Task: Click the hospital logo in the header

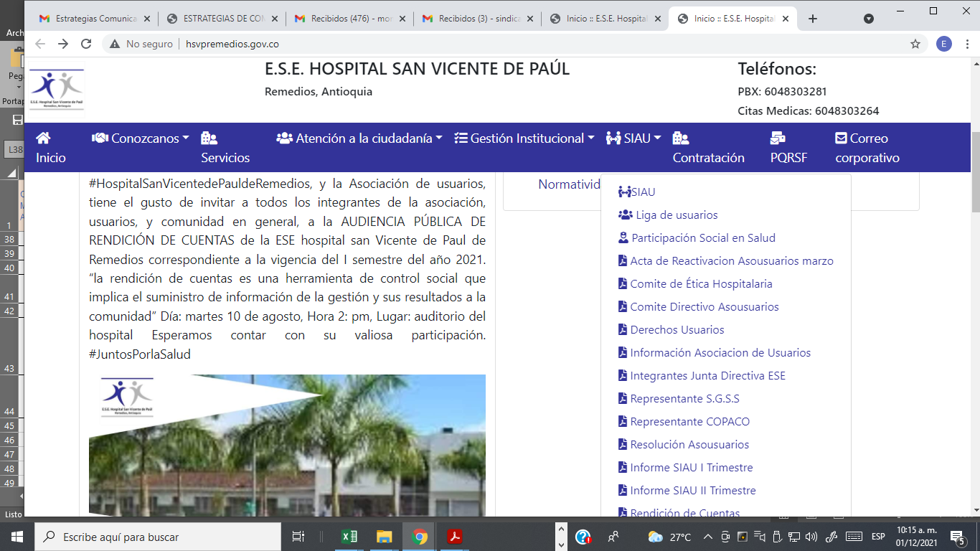Action: 57,90
